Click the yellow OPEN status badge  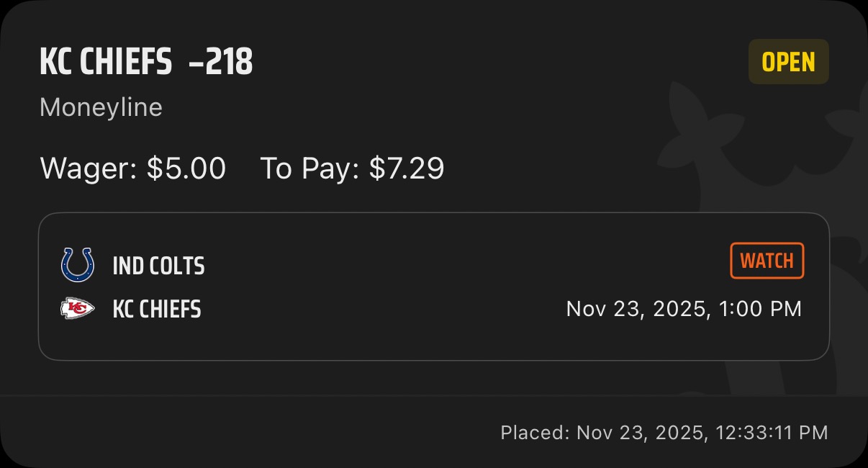point(788,62)
